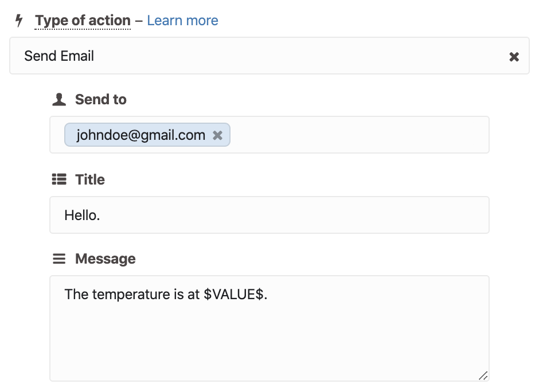This screenshot has width=539, height=392.
Task: Click the Message box resize handle
Action: click(483, 375)
